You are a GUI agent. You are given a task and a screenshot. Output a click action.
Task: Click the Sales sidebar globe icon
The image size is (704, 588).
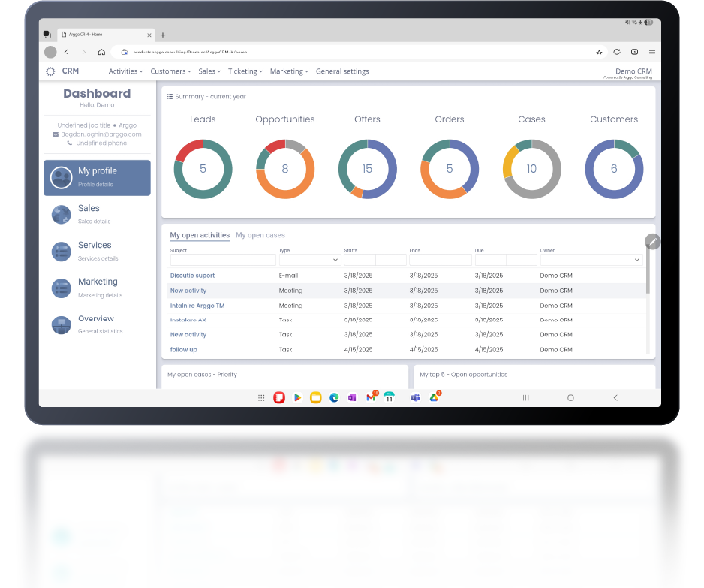(x=61, y=215)
